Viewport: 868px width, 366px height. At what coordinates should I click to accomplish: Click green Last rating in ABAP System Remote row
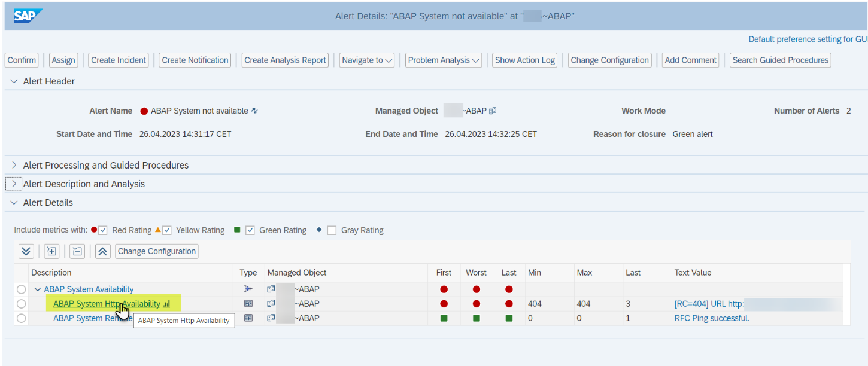[509, 318]
